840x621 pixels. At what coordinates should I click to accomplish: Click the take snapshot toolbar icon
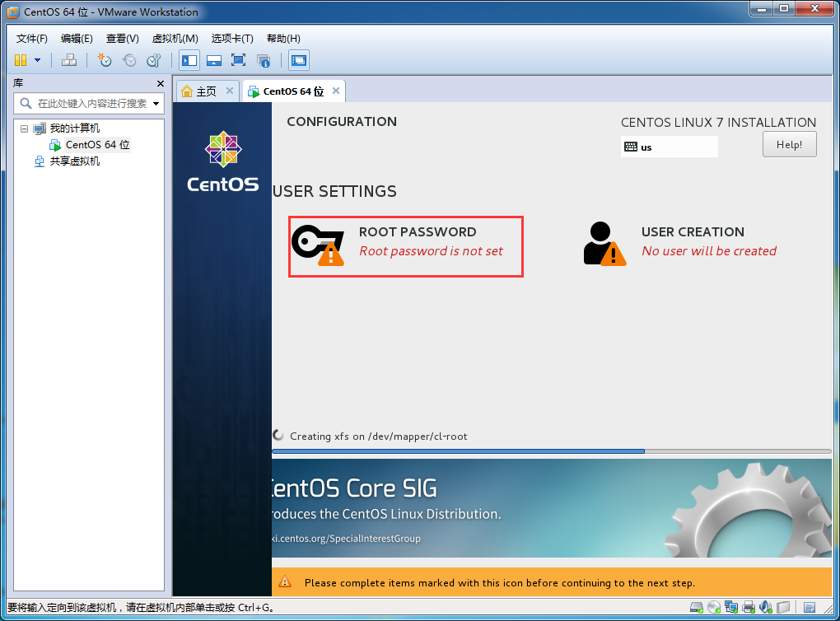104,60
